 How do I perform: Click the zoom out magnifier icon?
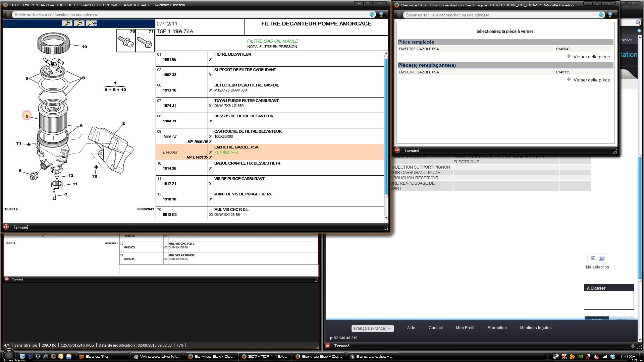pos(79,23)
